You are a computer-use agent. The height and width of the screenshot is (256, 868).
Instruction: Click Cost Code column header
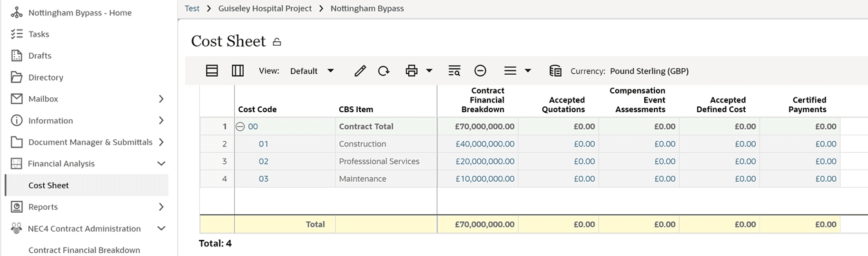click(x=257, y=110)
